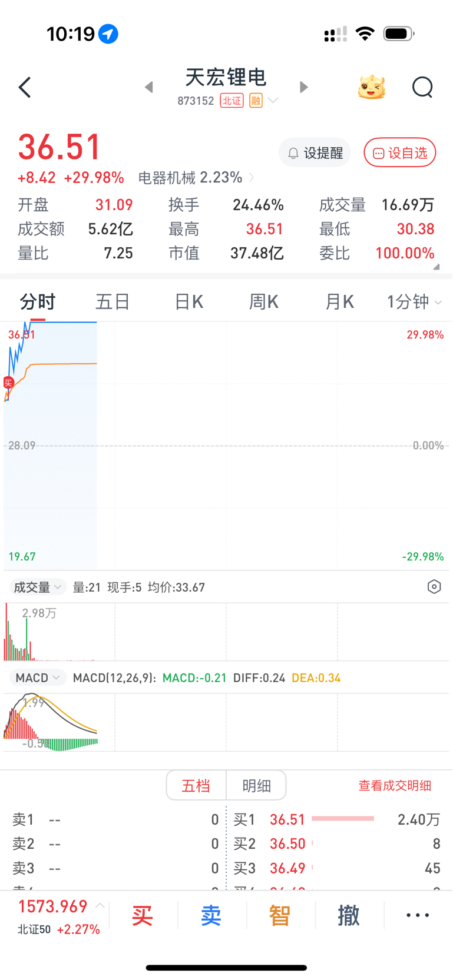Select the 五日 chart tab
453x980 pixels.
click(x=113, y=302)
